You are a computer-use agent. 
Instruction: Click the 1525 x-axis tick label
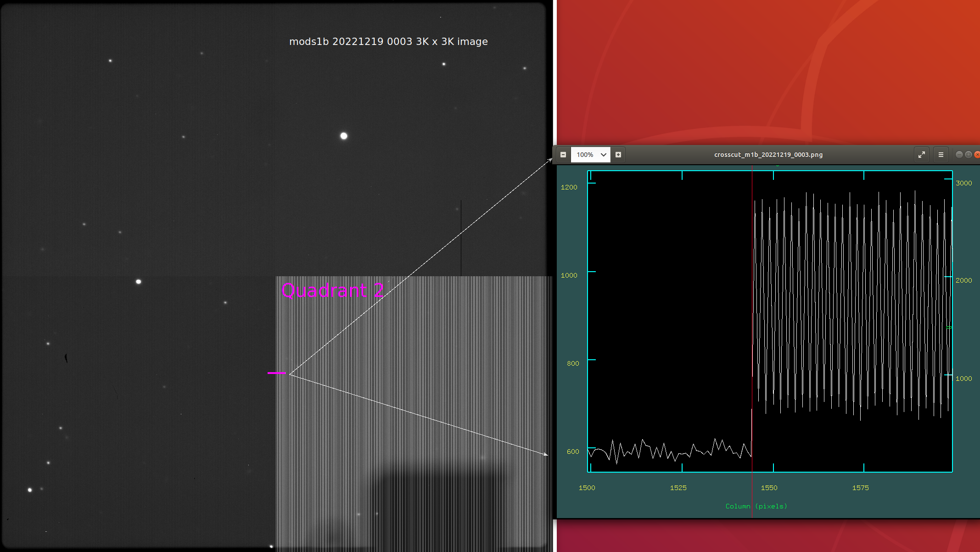pos(678,488)
